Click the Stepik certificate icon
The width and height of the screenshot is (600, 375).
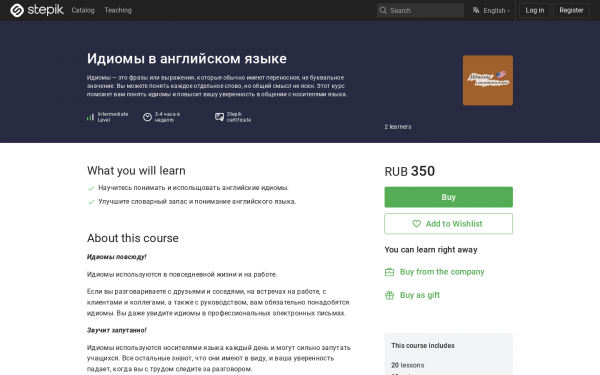(x=219, y=117)
